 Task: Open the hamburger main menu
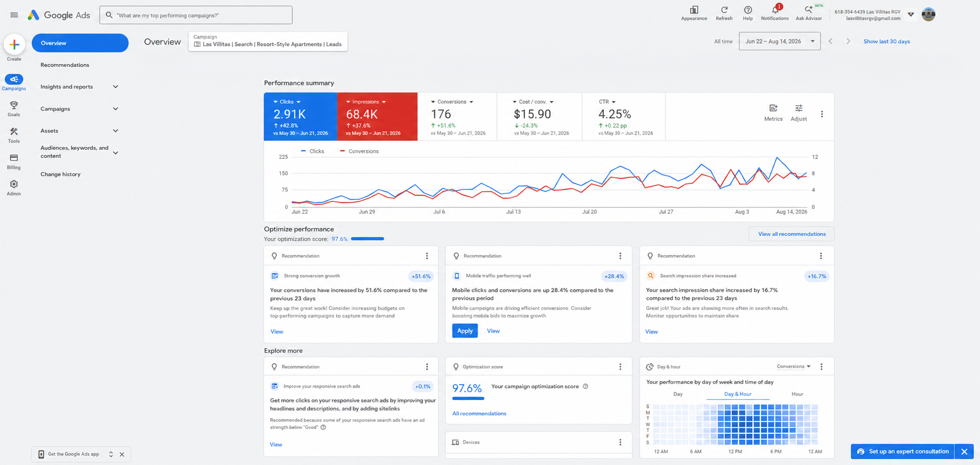pyautogui.click(x=14, y=15)
